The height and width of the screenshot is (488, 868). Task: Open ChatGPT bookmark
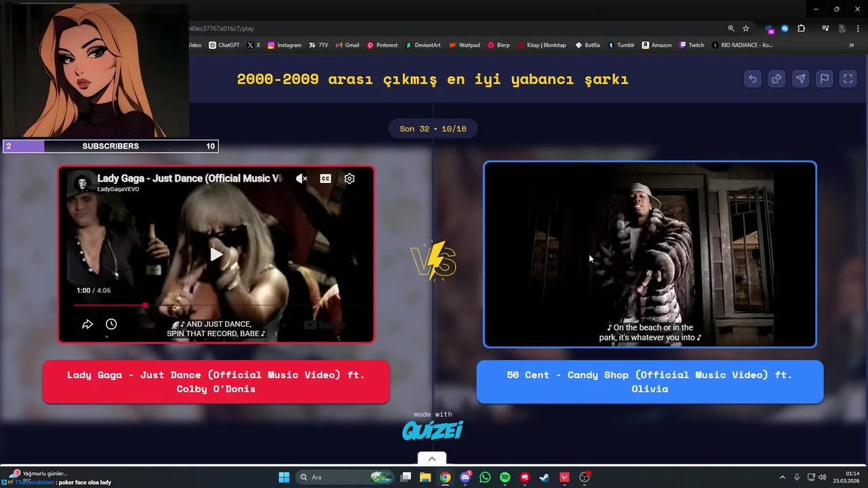coord(224,45)
